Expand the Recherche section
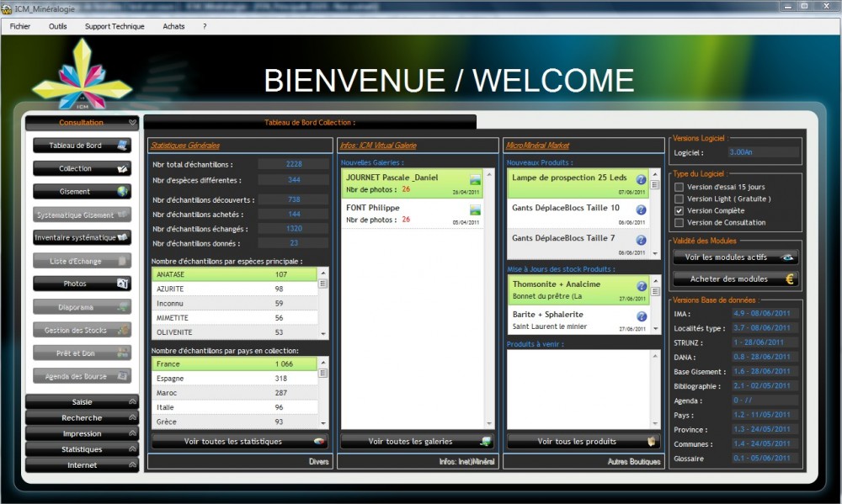 pos(82,417)
